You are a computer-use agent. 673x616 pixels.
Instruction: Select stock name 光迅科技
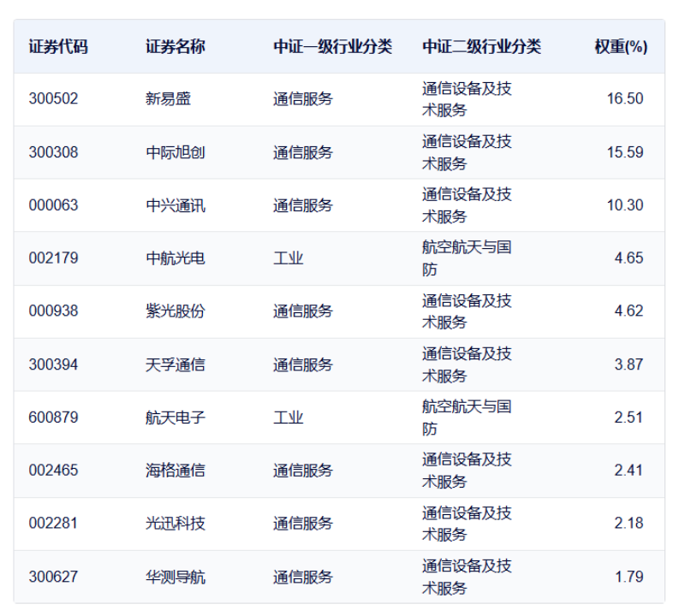point(176,524)
